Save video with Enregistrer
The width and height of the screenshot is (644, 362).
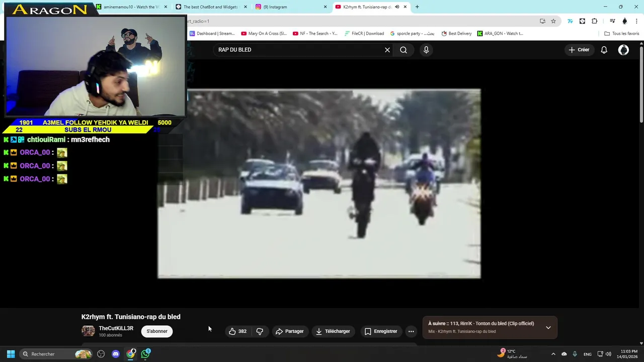click(x=381, y=331)
